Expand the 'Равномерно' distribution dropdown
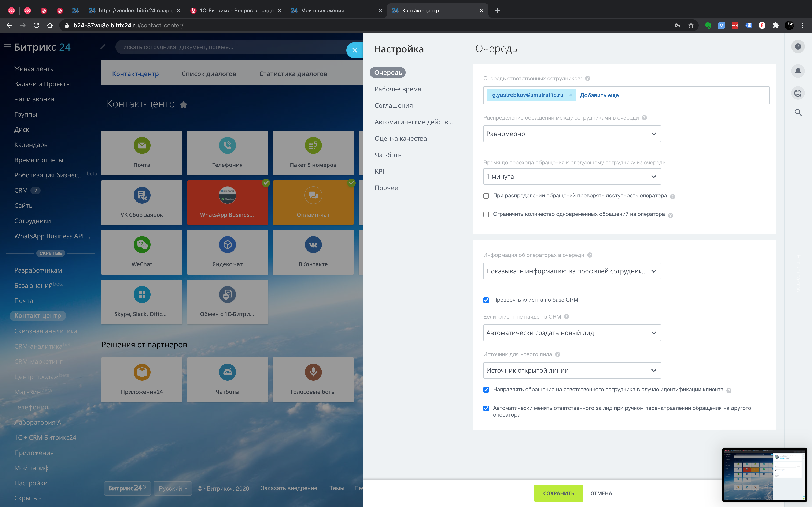This screenshot has width=812, height=507. coord(572,134)
